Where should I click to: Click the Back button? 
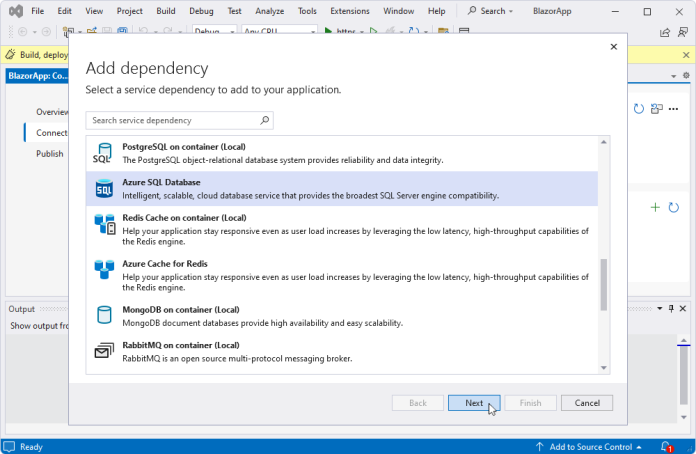pos(418,403)
